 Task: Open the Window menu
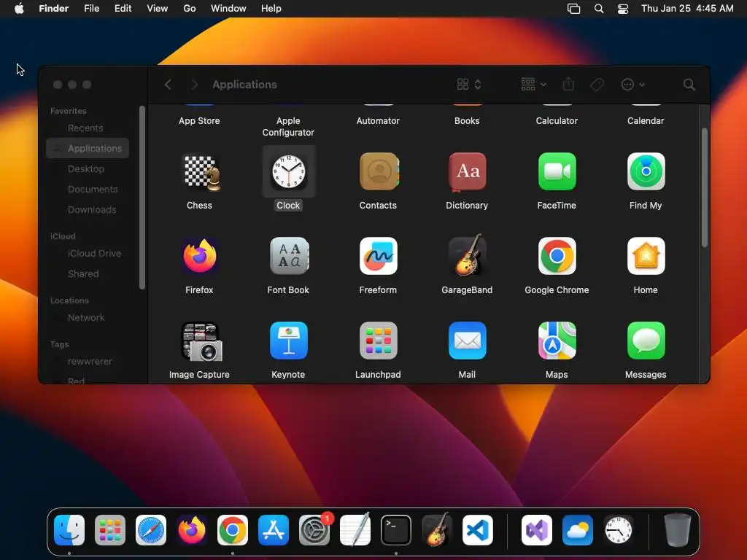228,8
